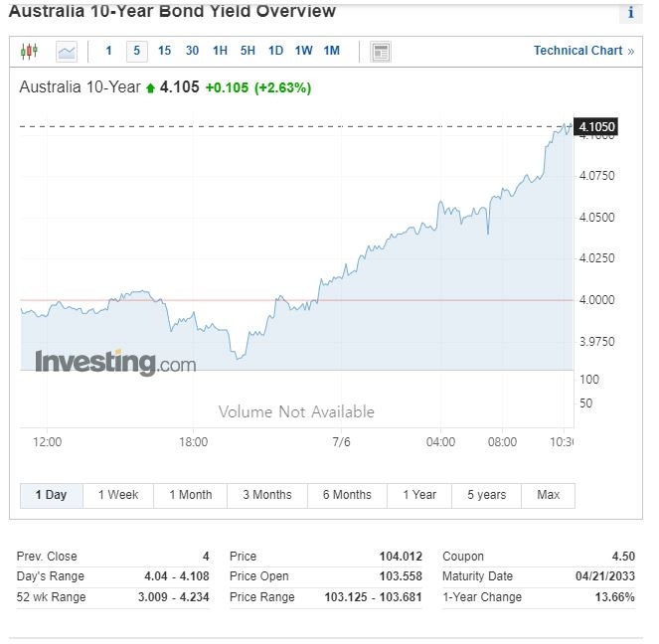Click the +0.105 change value

[227, 87]
